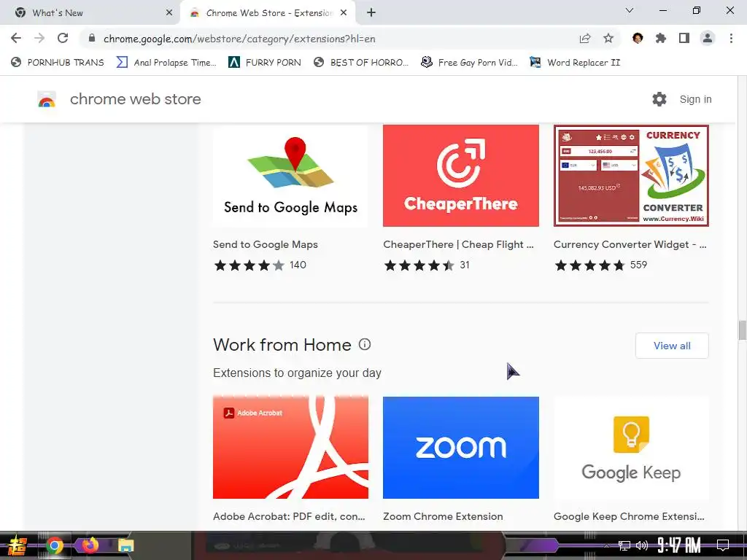Open network status icon in system tray
Viewport: 747px width, 560px height.
pos(624,545)
